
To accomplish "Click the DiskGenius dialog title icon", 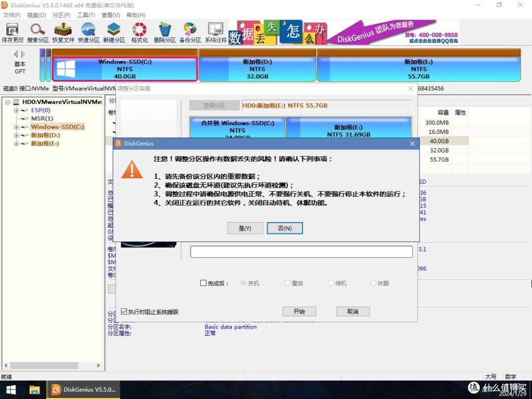I will 118,143.
